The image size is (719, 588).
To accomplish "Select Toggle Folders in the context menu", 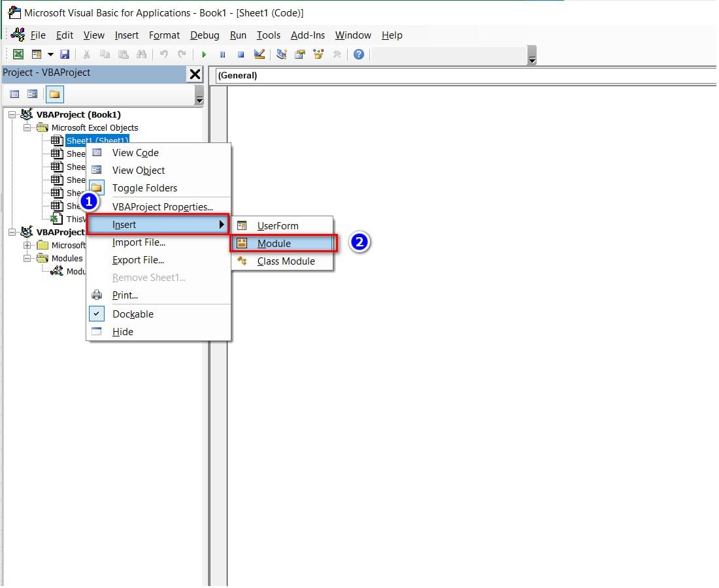I will pyautogui.click(x=144, y=188).
